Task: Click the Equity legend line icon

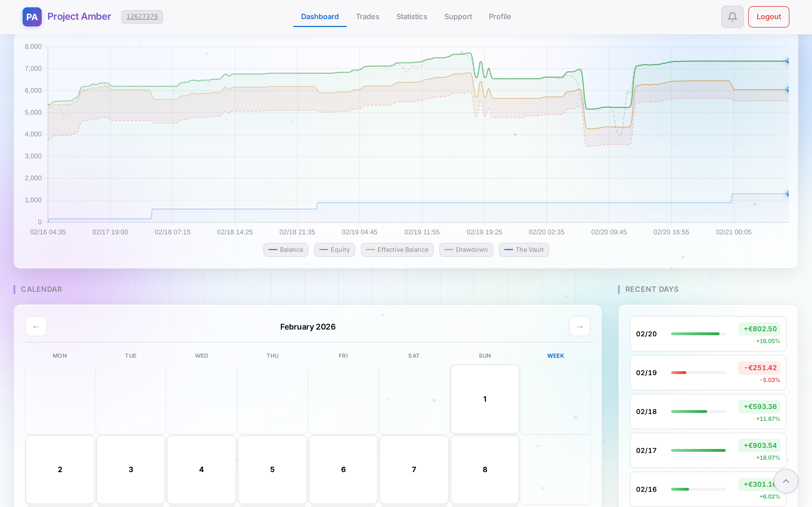Action: click(x=323, y=250)
